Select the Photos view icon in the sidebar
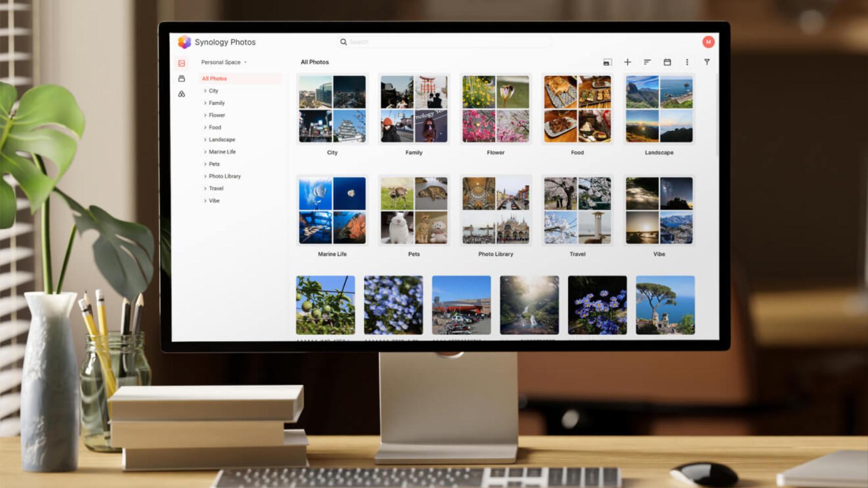The image size is (868, 488). (x=182, y=63)
